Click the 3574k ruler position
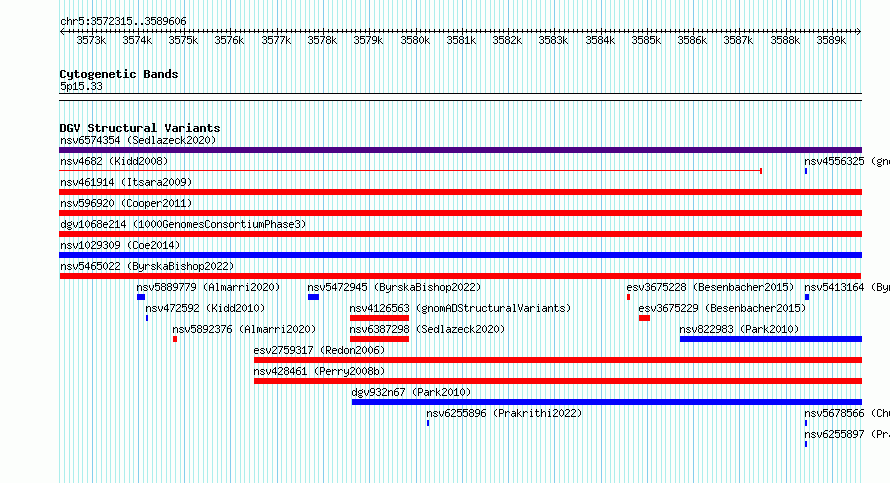Image resolution: width=890 pixels, height=483 pixels. 137,40
